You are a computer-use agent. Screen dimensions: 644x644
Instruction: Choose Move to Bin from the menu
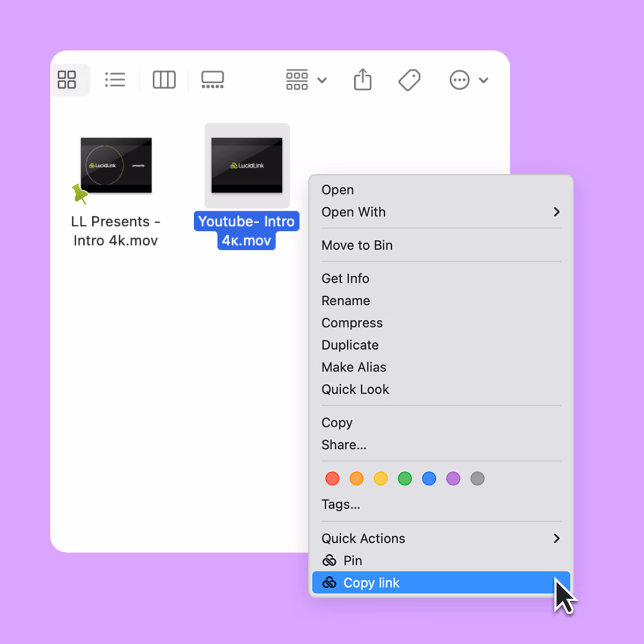tap(356, 245)
